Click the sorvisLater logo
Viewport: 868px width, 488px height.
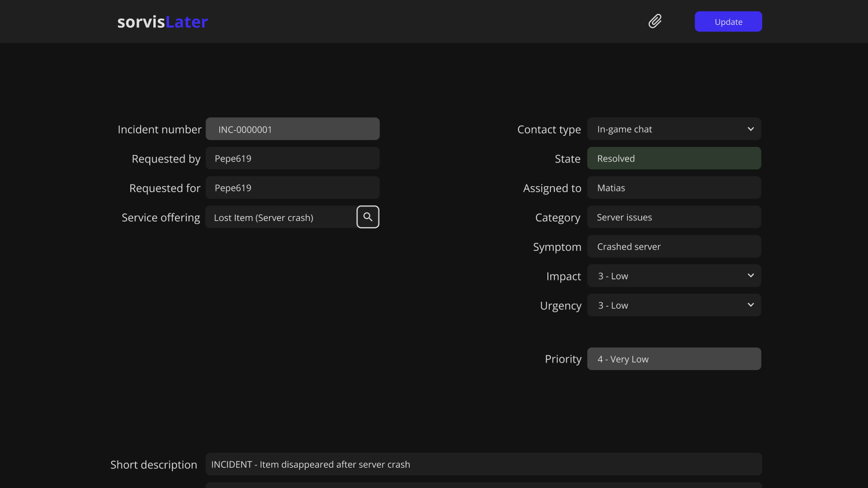tap(163, 22)
